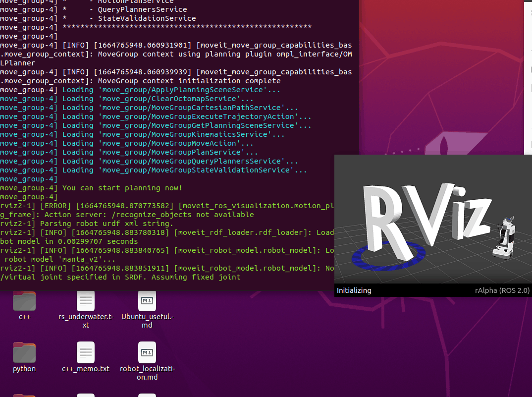Open the c++ folder on the desktop
Image resolution: width=532 pixels, height=397 pixels.
click(x=24, y=301)
